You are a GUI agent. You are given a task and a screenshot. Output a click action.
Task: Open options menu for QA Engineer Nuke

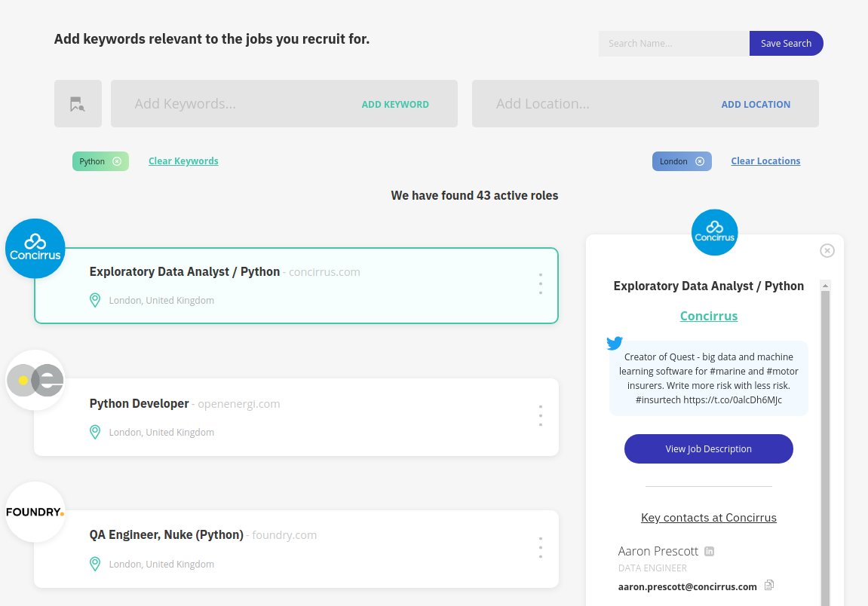[x=540, y=547]
